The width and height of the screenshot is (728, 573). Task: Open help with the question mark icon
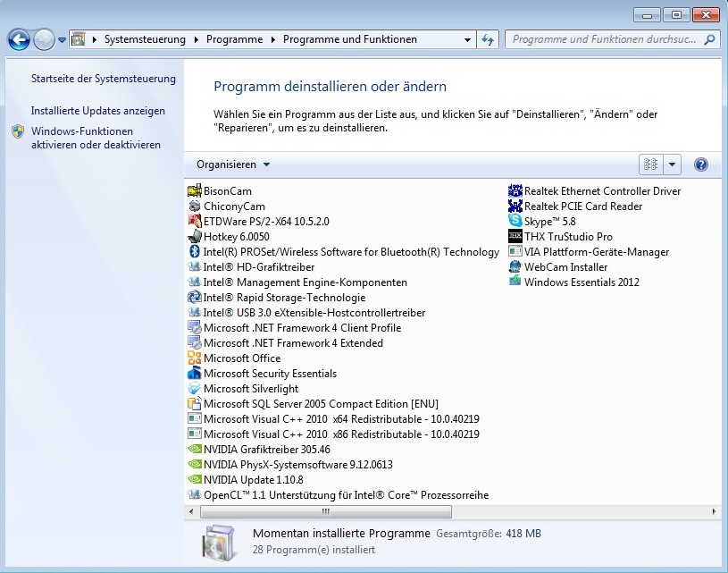pos(701,164)
